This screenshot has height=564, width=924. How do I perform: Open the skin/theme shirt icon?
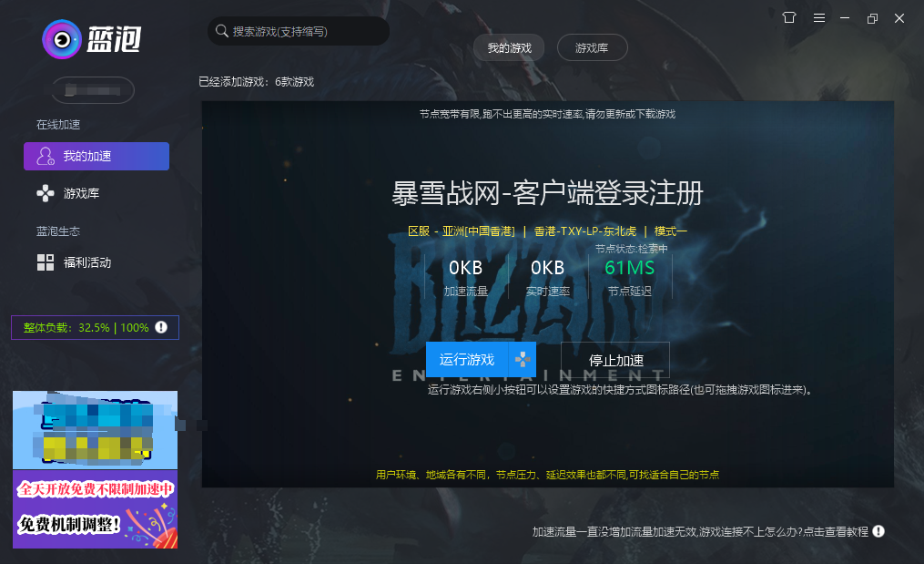(789, 18)
